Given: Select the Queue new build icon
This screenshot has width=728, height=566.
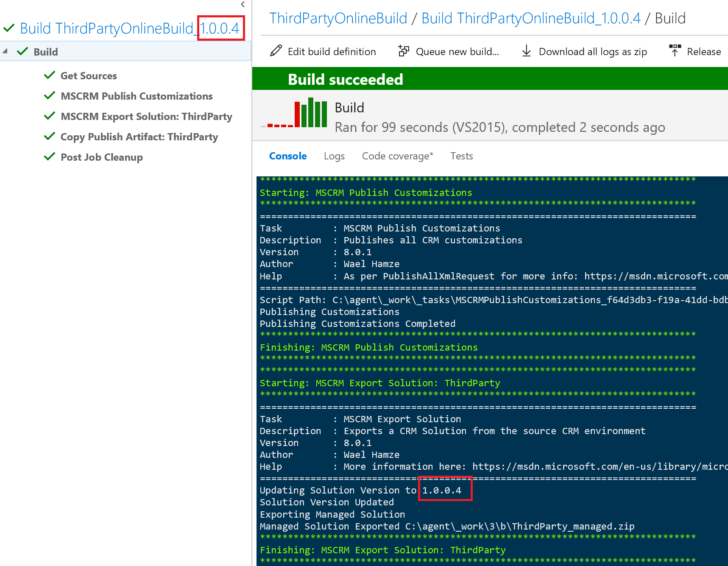Looking at the screenshot, I should click(404, 51).
